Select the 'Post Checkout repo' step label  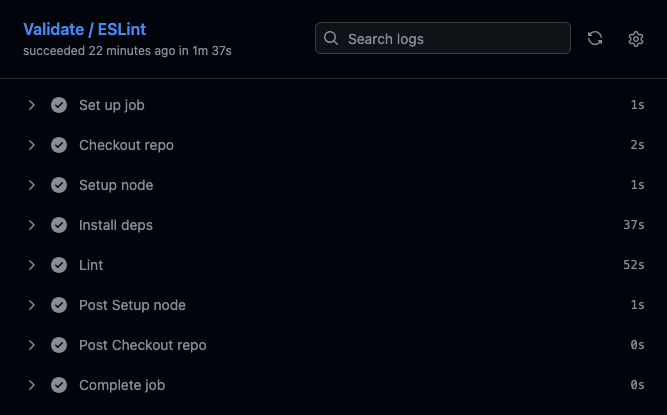click(x=143, y=345)
